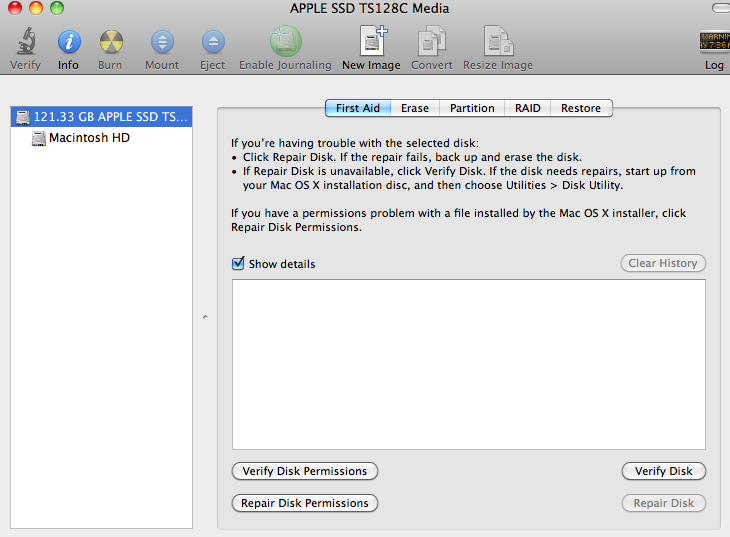Create a New Image from toolbar

pos(373,41)
